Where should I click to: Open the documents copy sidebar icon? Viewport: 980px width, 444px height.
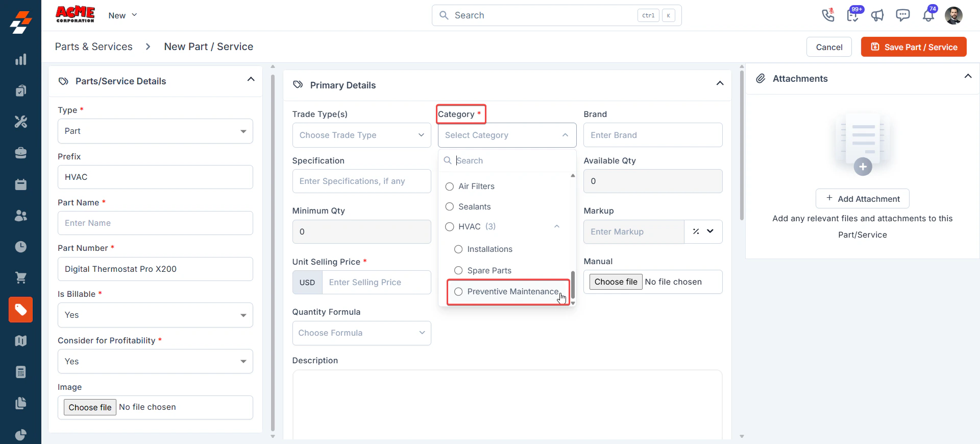click(20, 403)
